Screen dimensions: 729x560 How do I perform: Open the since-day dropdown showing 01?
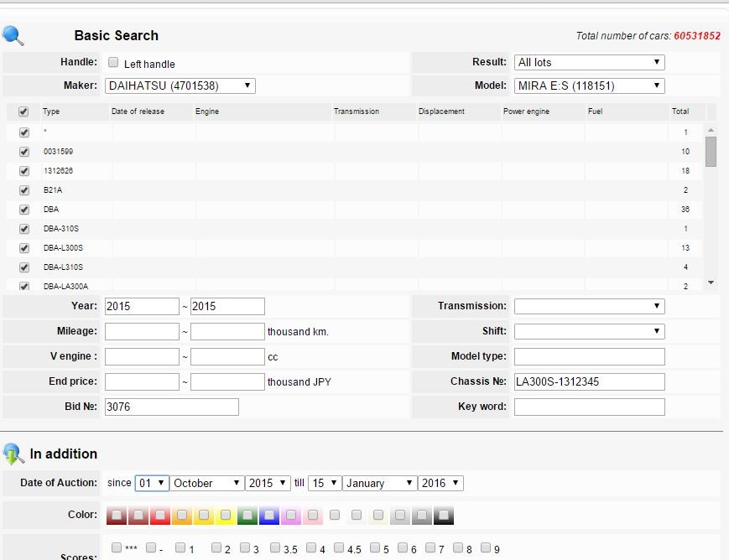[152, 484]
